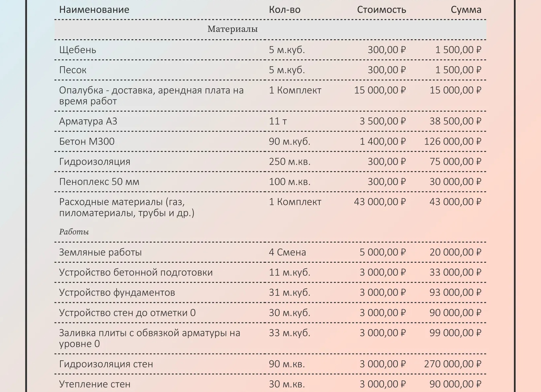Click the Устройство фундаментов row name
The height and width of the screenshot is (392, 541).
coord(117,292)
